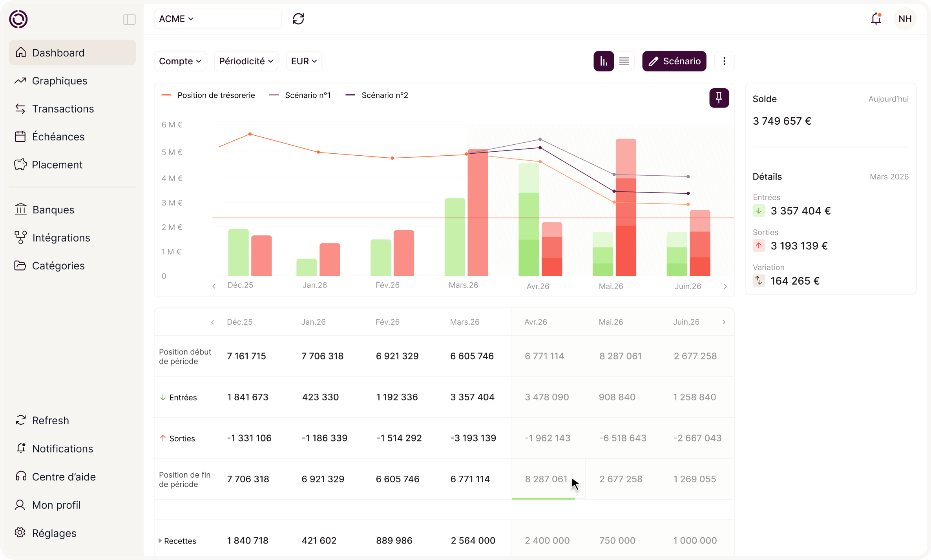Open the Compte dropdown
Image resolution: width=931 pixels, height=560 pixels.
(x=180, y=61)
